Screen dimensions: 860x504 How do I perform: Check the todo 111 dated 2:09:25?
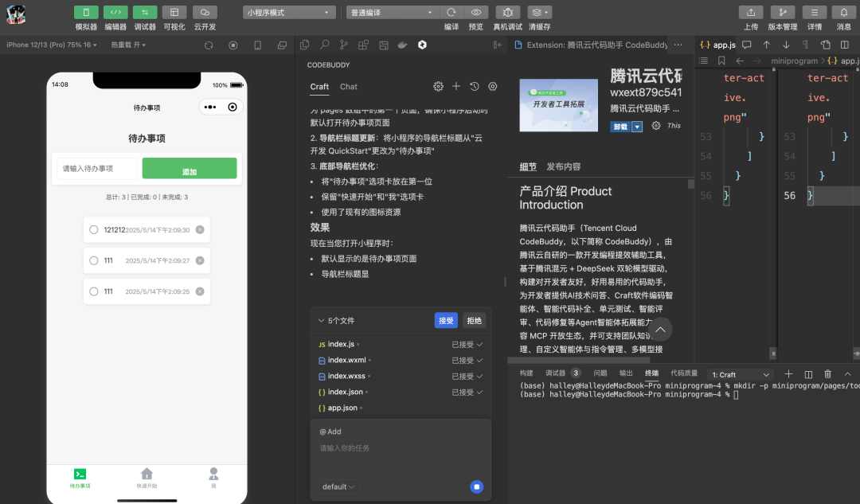[94, 291]
